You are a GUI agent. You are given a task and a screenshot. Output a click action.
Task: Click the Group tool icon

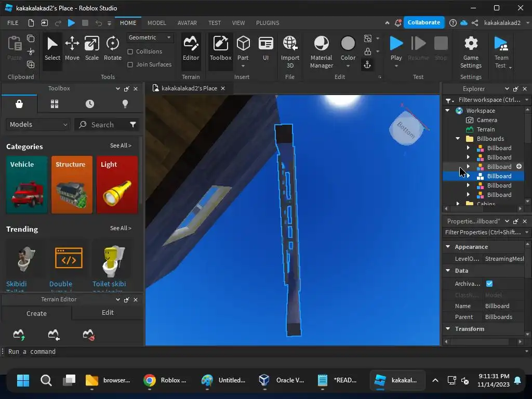tap(367, 38)
